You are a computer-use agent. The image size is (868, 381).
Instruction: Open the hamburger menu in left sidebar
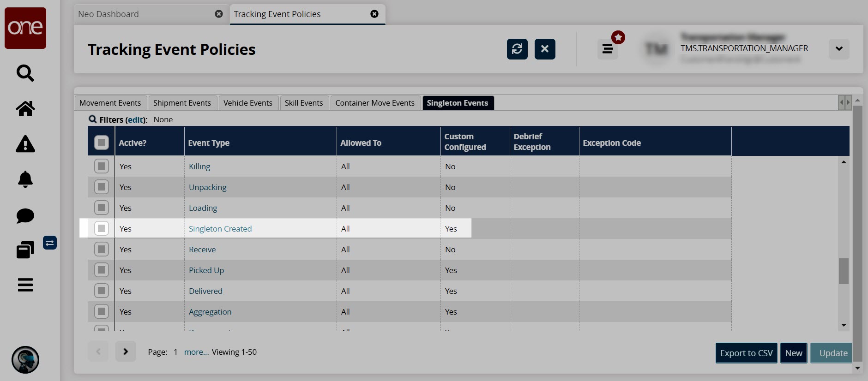point(25,285)
